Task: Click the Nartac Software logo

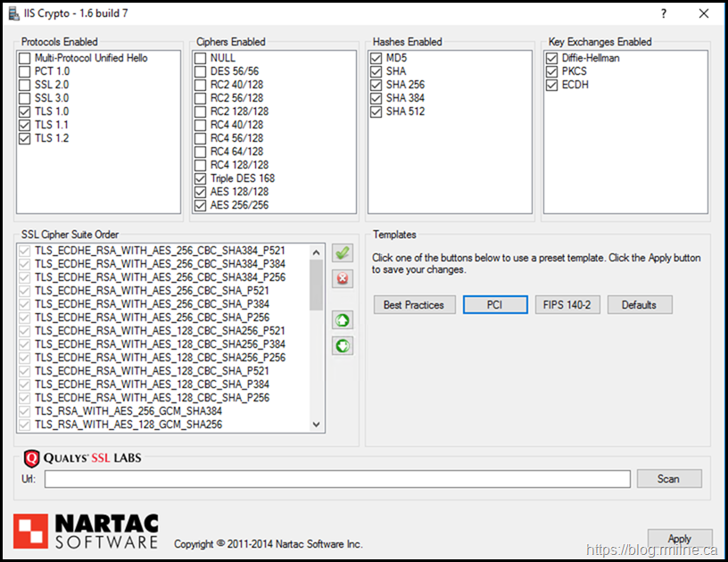Action: [x=86, y=530]
